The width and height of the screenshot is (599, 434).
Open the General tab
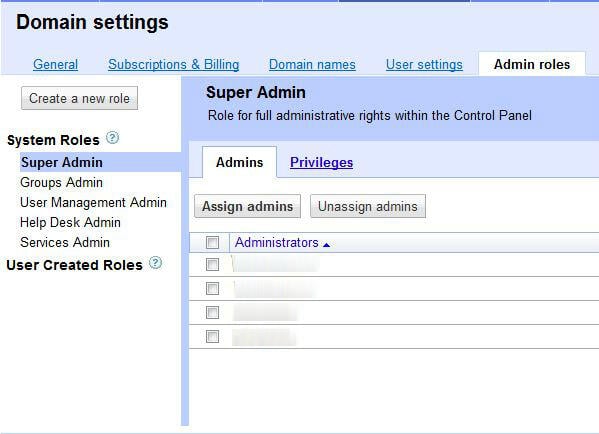pyautogui.click(x=55, y=64)
